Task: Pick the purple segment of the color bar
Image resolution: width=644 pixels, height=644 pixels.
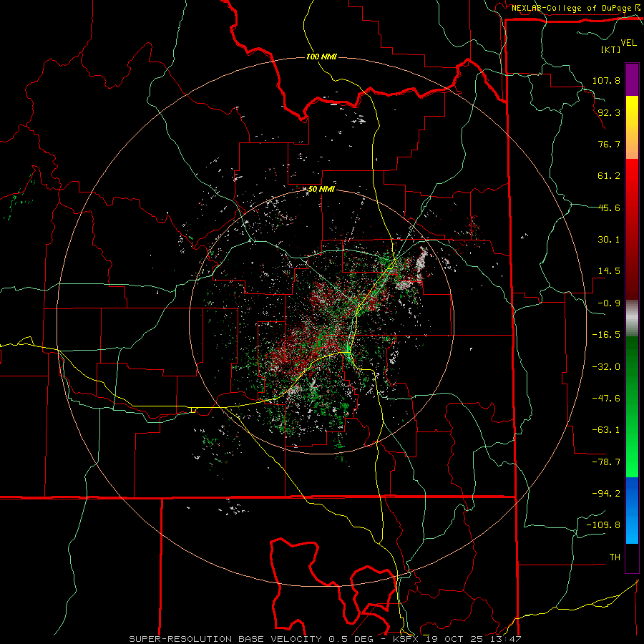Action: point(632,79)
